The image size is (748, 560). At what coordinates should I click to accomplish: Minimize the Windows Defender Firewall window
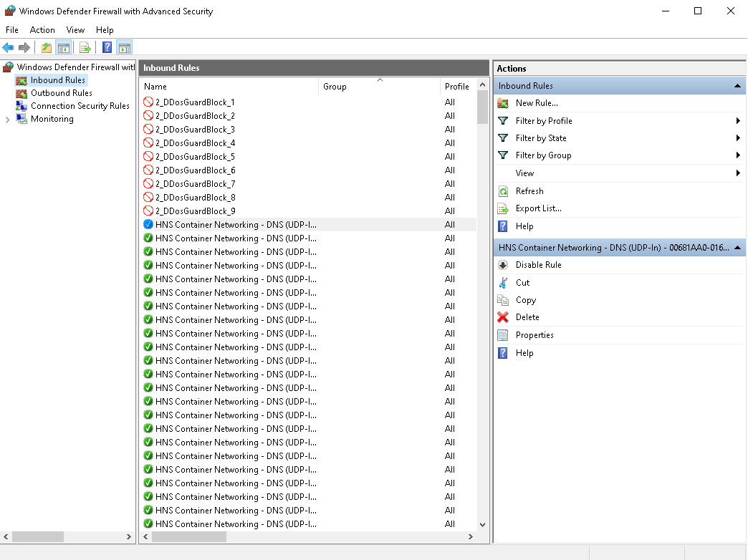666,11
